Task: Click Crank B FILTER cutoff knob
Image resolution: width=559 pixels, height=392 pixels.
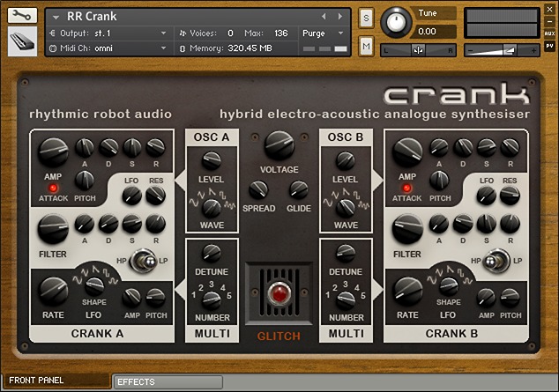Action: click(407, 229)
